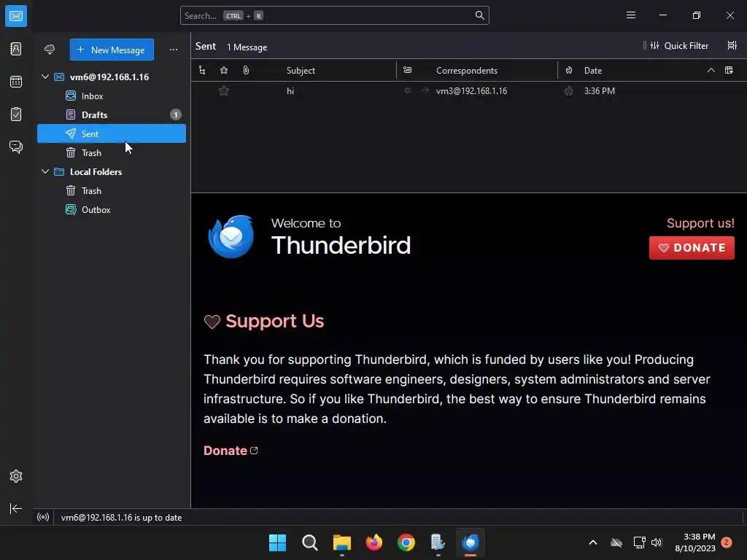Sort by junk status column icon
Image resolution: width=747 pixels, height=560 pixels.
click(x=569, y=71)
